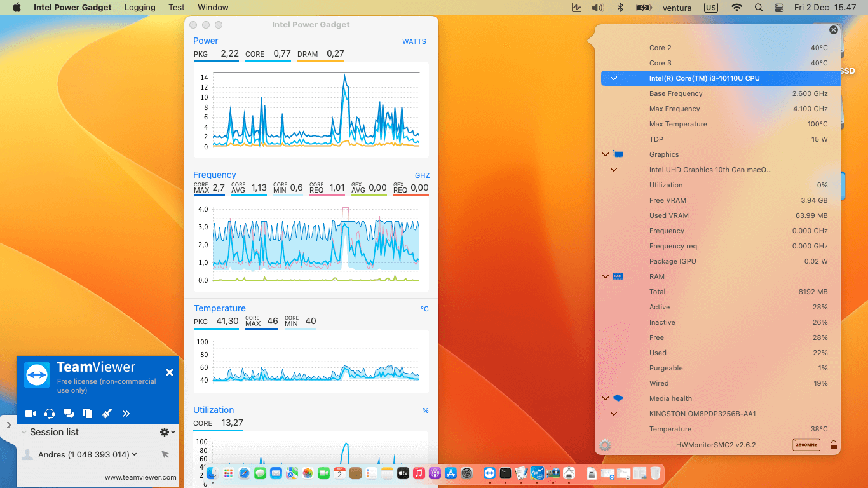The width and height of the screenshot is (868, 488).
Task: Close HWMonitor popover with X button
Action: [834, 30]
